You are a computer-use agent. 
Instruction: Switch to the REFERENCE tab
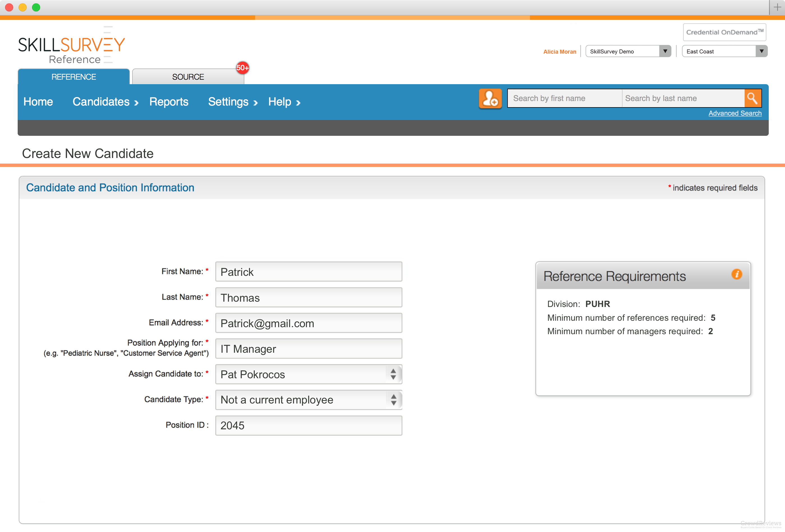coord(74,77)
